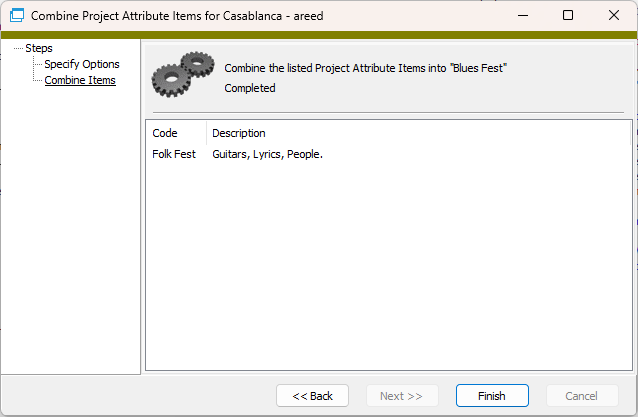Click empty area of the items list
The width and height of the screenshot is (638, 417).
coord(389,264)
